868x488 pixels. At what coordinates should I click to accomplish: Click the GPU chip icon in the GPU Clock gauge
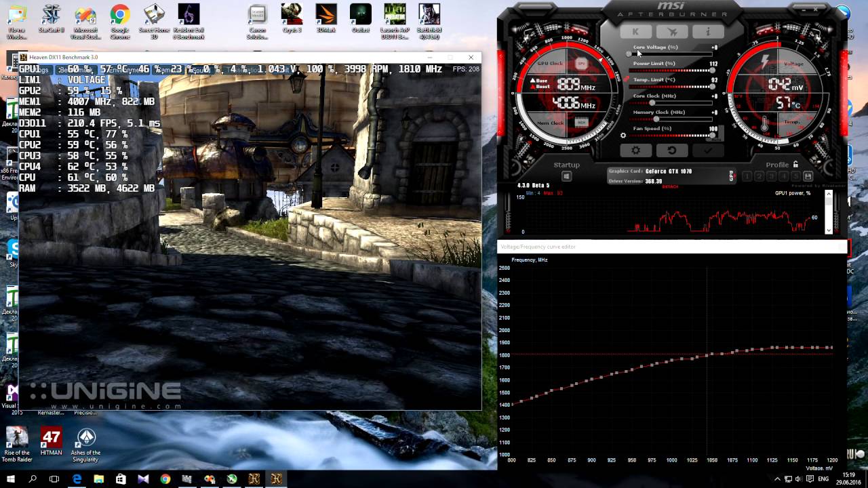[x=581, y=63]
